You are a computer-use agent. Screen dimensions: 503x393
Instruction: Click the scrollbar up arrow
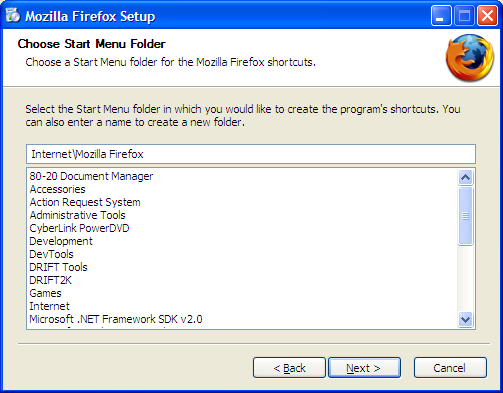coord(465,177)
